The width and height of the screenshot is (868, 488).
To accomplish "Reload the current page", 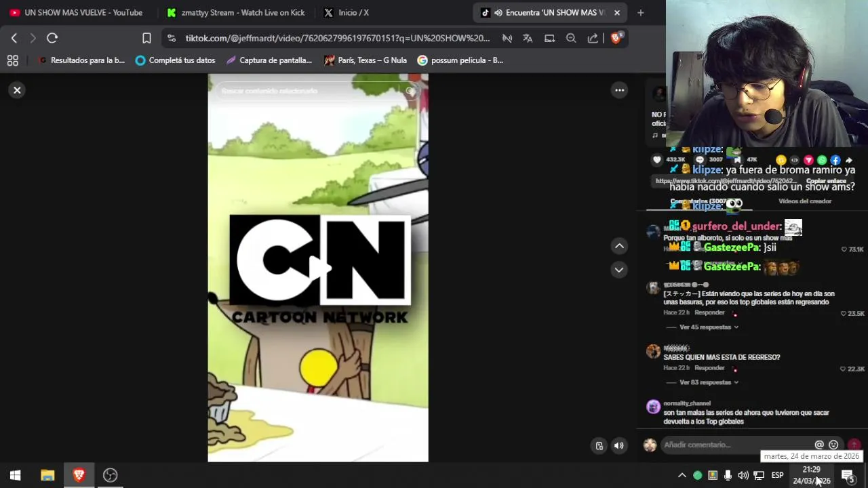I will coord(52,38).
